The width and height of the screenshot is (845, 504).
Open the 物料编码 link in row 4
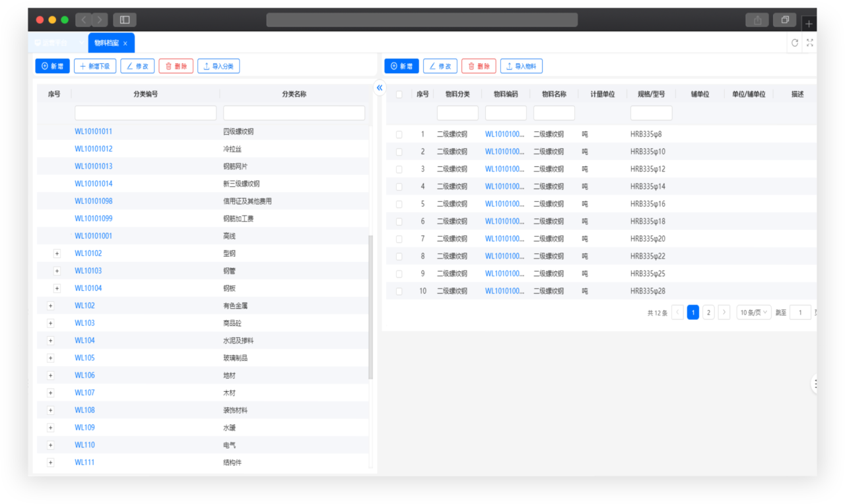pos(505,186)
